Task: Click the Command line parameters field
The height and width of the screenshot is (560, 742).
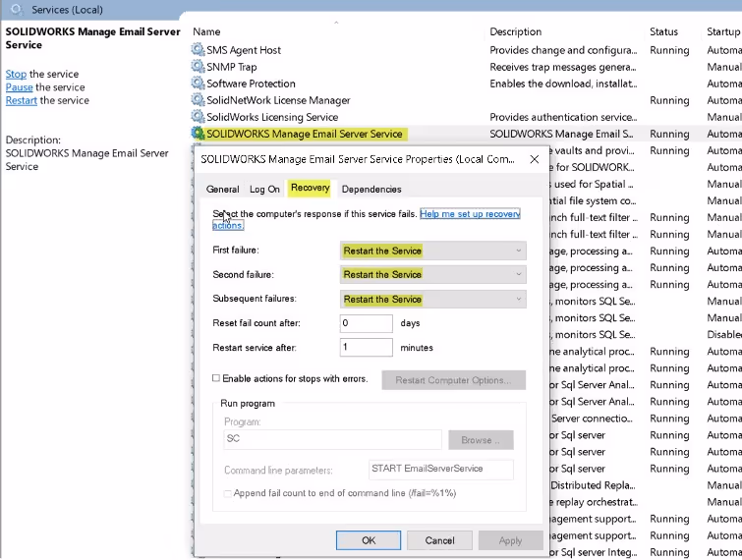Action: pyautogui.click(x=441, y=470)
